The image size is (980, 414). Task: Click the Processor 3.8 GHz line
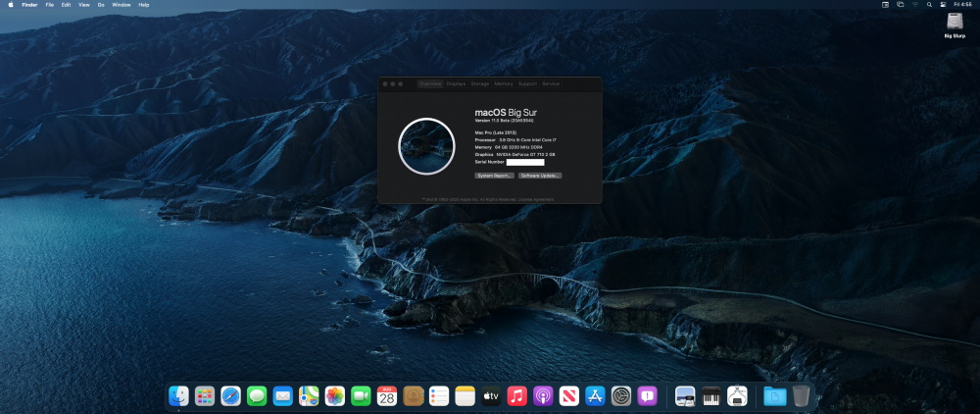pos(515,140)
